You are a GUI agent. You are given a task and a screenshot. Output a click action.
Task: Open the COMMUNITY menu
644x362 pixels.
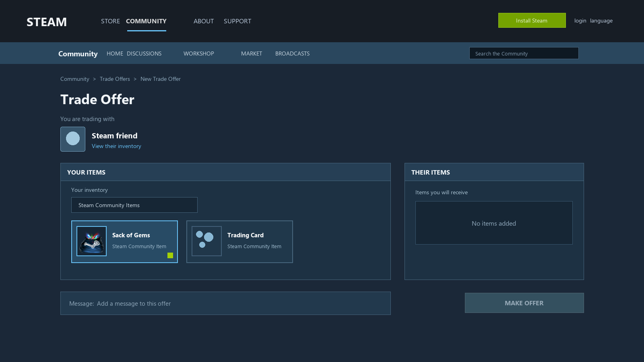[x=146, y=21]
